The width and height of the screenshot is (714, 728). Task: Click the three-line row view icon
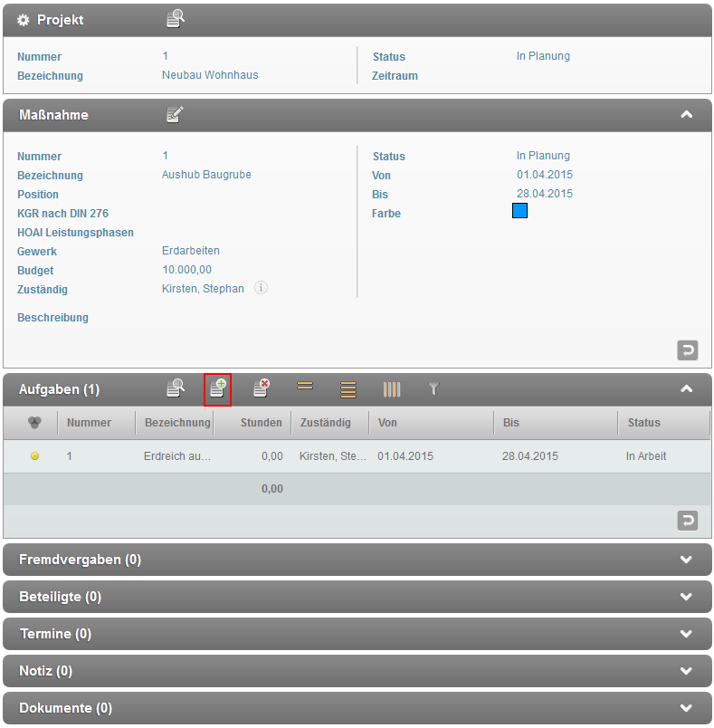(348, 389)
